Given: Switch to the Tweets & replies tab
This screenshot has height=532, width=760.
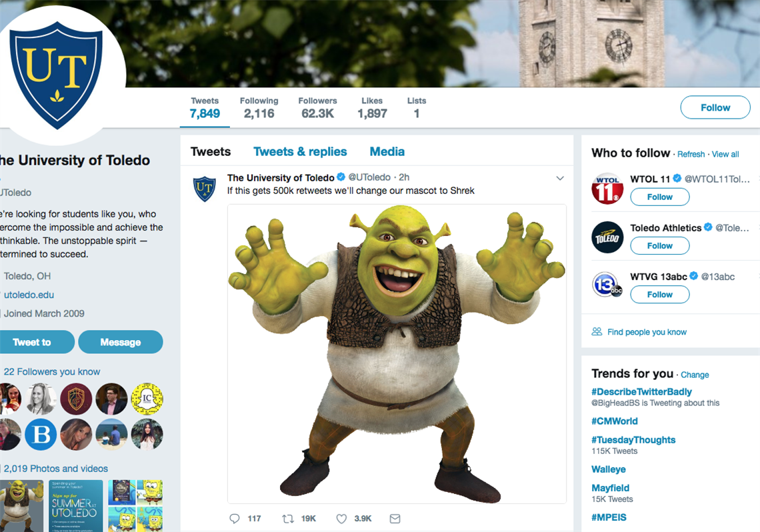Looking at the screenshot, I should (300, 151).
